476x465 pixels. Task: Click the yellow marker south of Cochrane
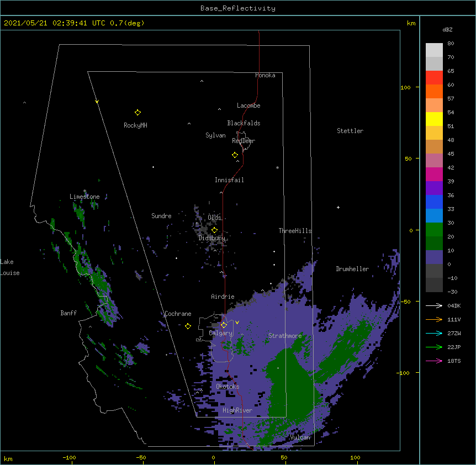coord(188,326)
